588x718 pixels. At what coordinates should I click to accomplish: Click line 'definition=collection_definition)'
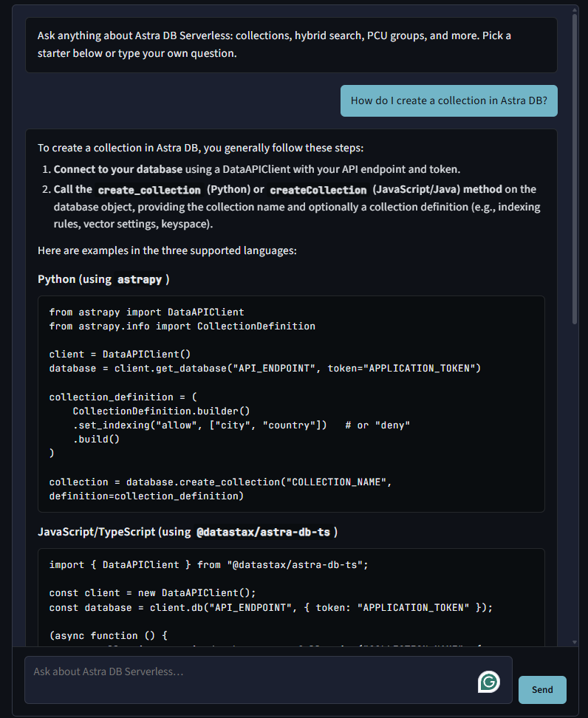[146, 496]
